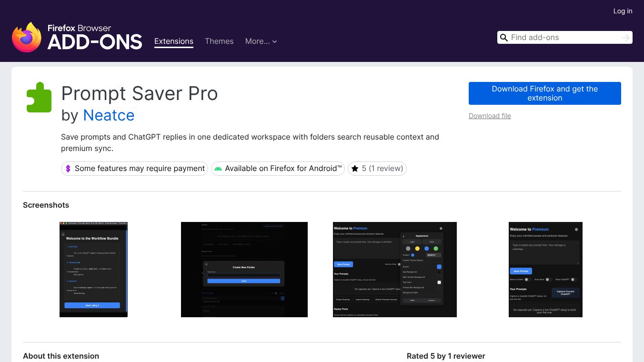644x362 pixels.
Task: Click the purple dollar sign icon
Action: click(68, 169)
